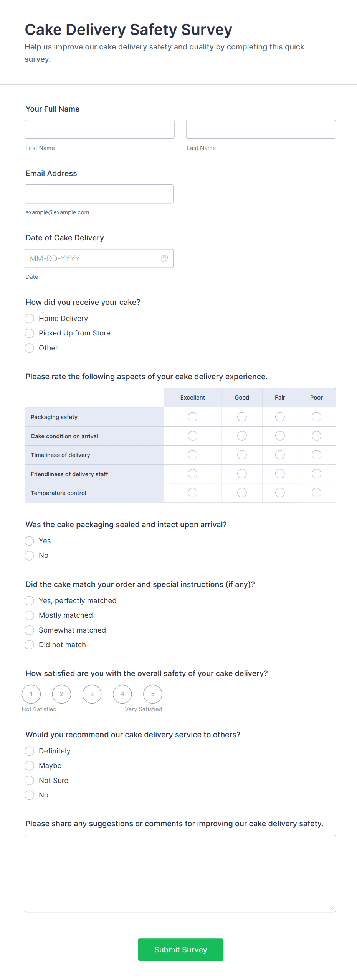357x980 pixels.
Task: Choose satisfaction rating 3
Action: [x=92, y=694]
